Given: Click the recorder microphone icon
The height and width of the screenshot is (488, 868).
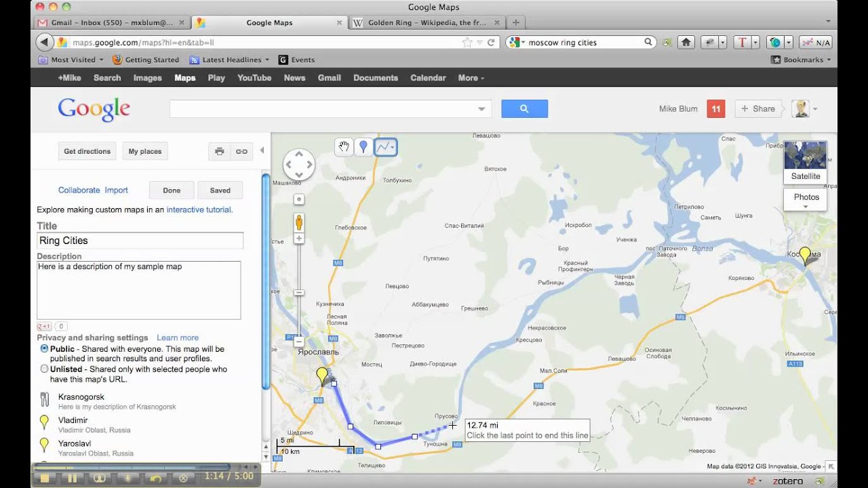Looking at the screenshot, I should pyautogui.click(x=127, y=478).
